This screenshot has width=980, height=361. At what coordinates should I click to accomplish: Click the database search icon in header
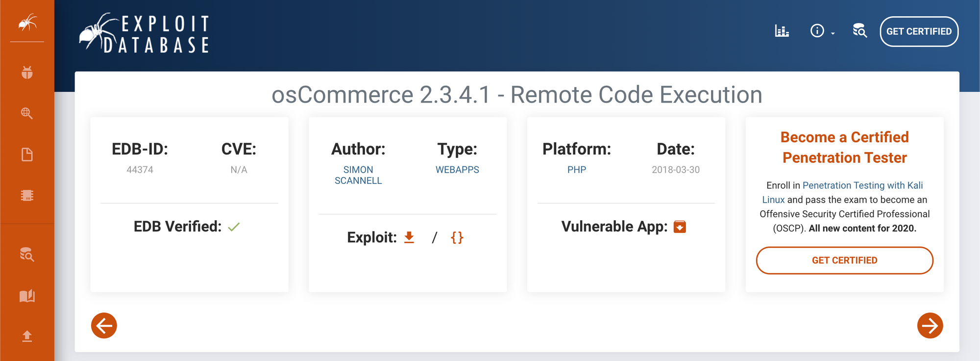[859, 31]
